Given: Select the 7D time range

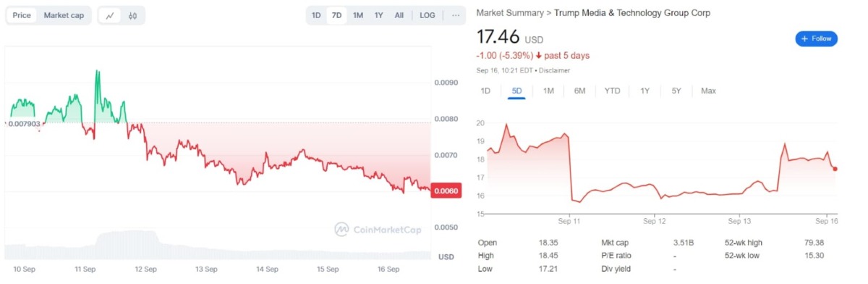Looking at the screenshot, I should pos(336,15).
